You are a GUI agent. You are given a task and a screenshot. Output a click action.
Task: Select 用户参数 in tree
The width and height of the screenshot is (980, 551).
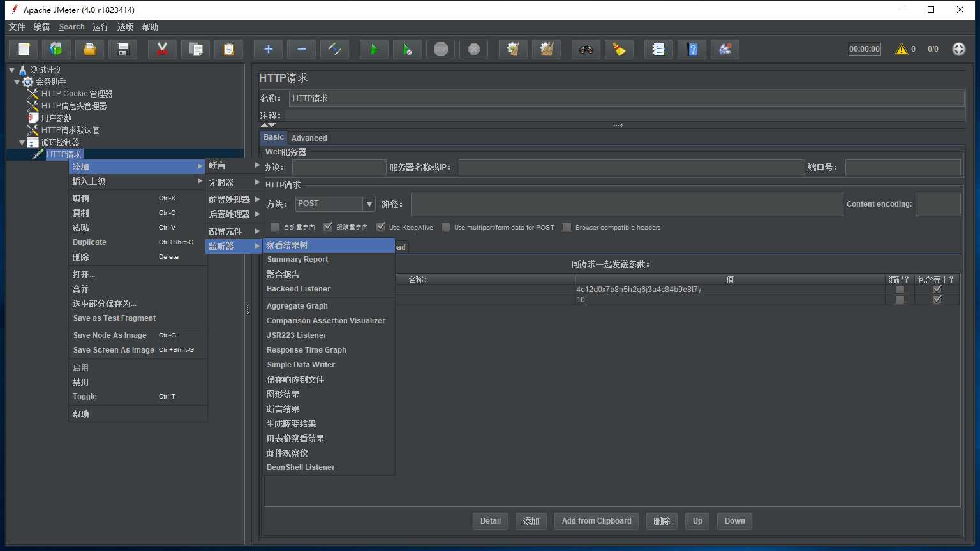point(56,118)
